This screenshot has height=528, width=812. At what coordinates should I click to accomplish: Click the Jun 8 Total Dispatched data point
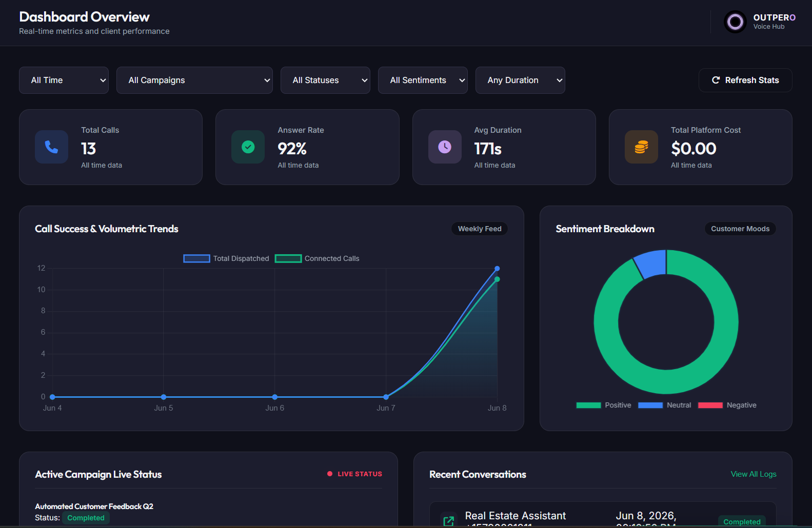[x=497, y=269]
